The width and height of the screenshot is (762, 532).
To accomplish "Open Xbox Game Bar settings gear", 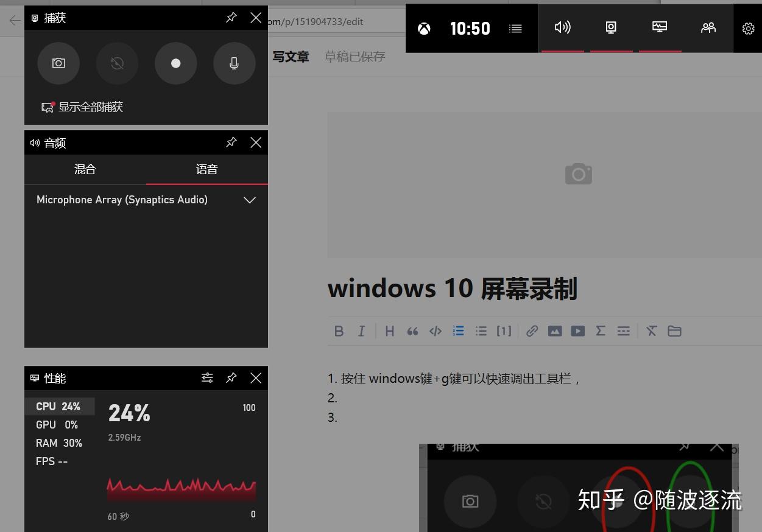I will click(x=748, y=28).
